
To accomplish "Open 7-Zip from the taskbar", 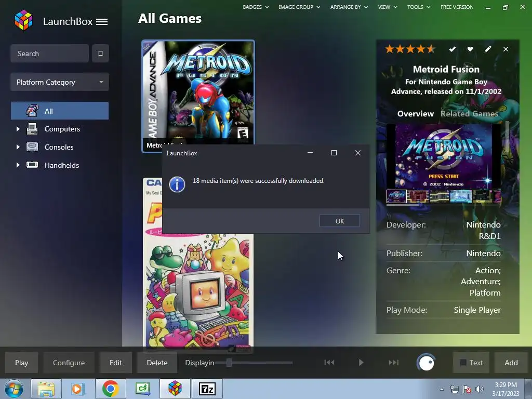I will tap(207, 389).
